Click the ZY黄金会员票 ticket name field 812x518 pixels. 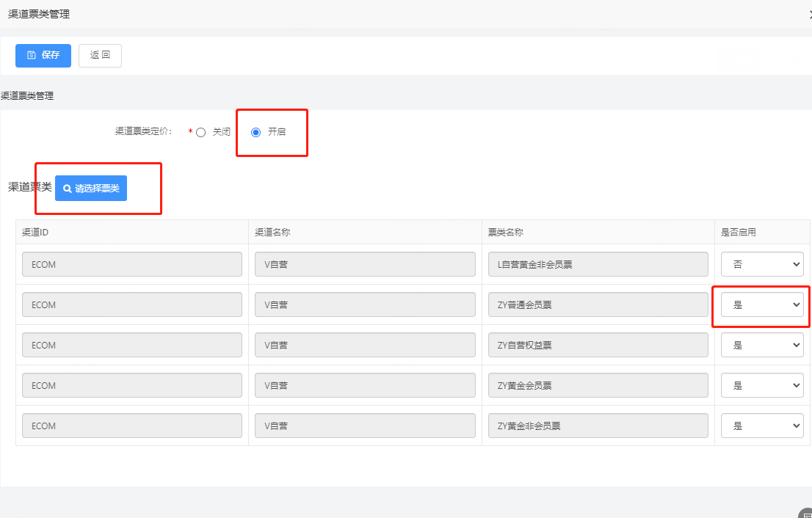coord(598,385)
